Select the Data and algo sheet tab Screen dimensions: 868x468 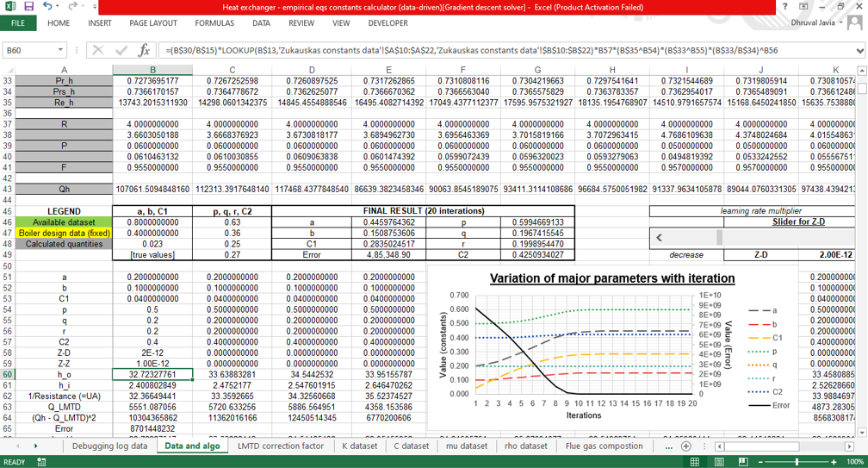[192, 446]
